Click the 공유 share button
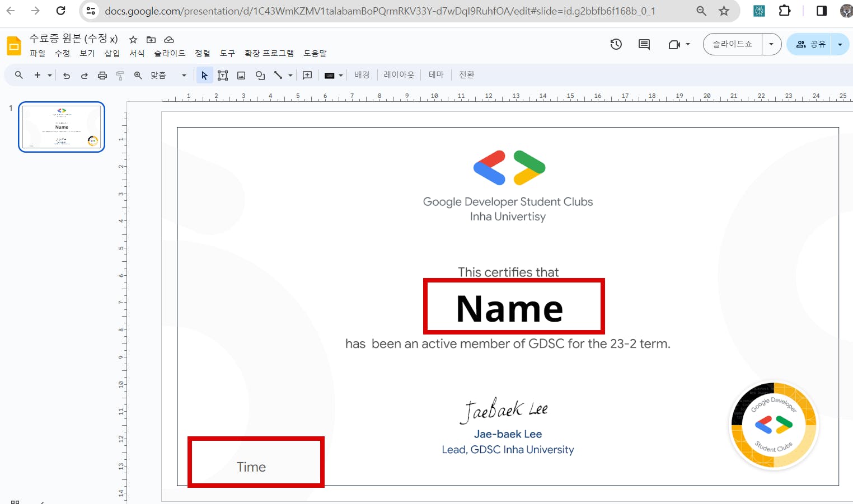853x504 pixels. click(809, 44)
